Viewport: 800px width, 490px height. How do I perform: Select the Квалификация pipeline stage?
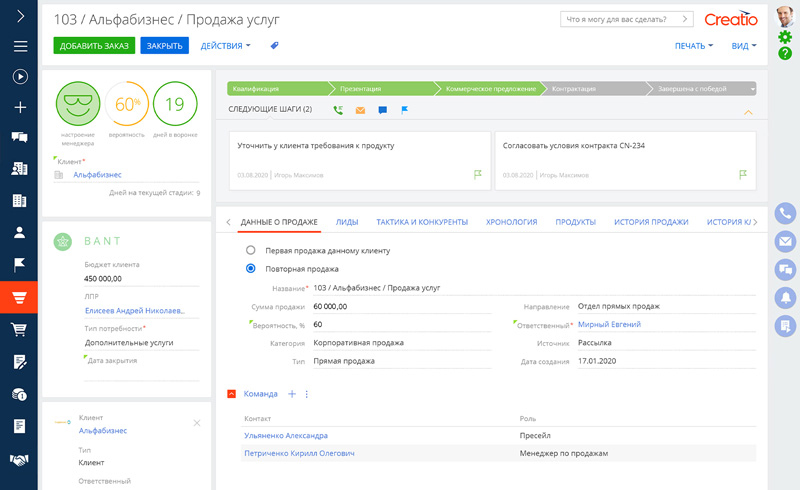(278, 89)
